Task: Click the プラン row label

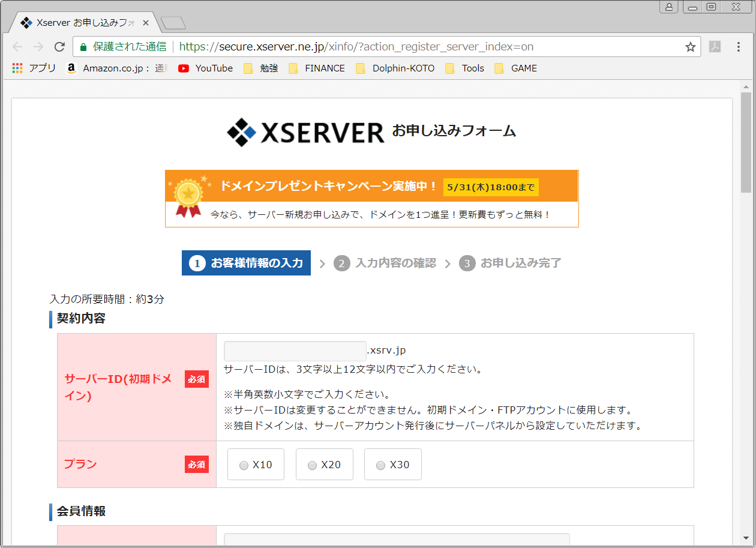Action: click(80, 465)
